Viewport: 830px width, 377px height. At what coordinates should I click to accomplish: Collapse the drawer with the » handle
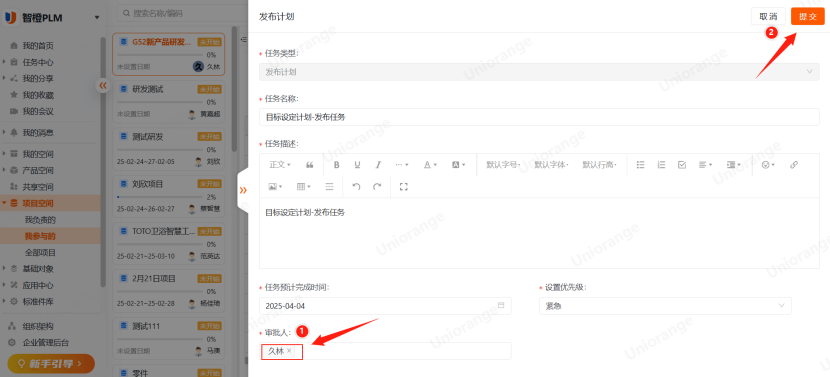click(x=243, y=191)
